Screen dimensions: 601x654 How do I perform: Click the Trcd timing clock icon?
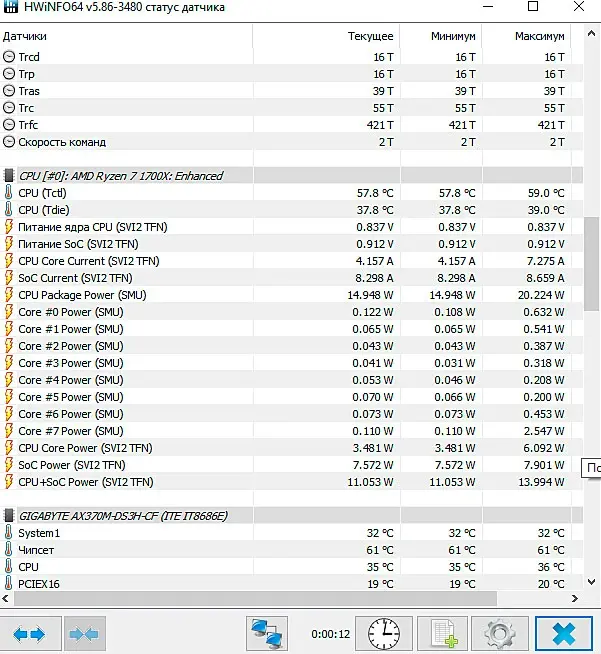(x=9, y=57)
